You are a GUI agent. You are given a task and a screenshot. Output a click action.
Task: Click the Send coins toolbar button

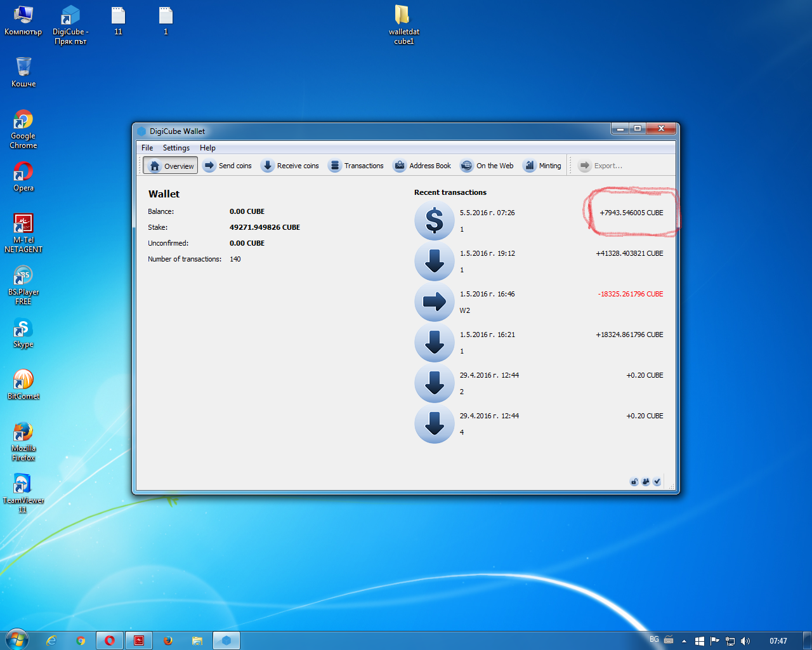227,166
